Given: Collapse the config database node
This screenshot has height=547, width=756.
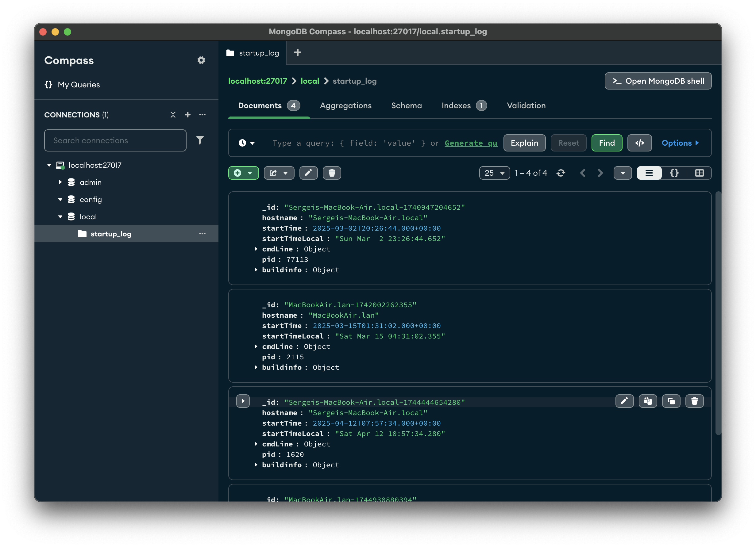Looking at the screenshot, I should (x=60, y=200).
